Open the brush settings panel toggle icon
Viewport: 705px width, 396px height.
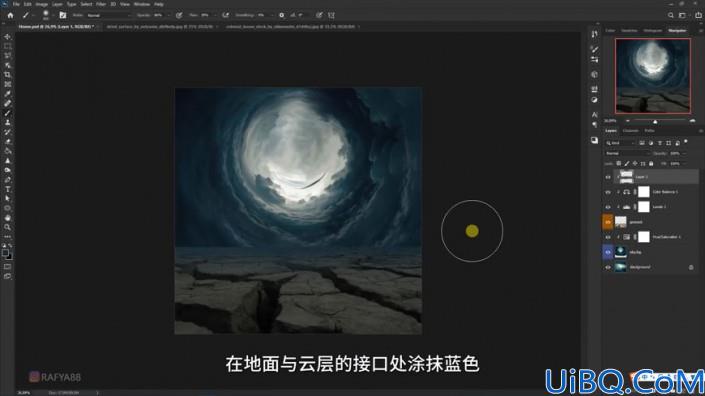tap(63, 15)
